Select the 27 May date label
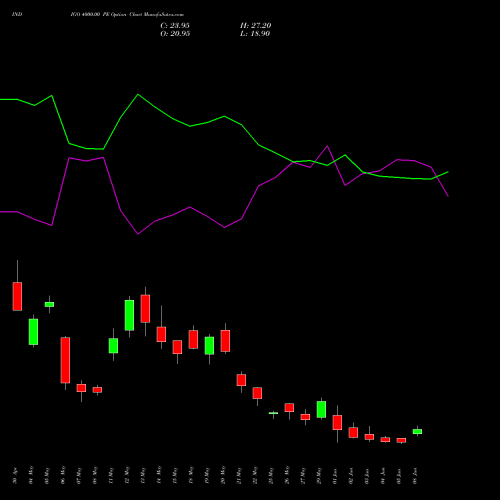This screenshot has width=500, height=500. (x=303, y=476)
